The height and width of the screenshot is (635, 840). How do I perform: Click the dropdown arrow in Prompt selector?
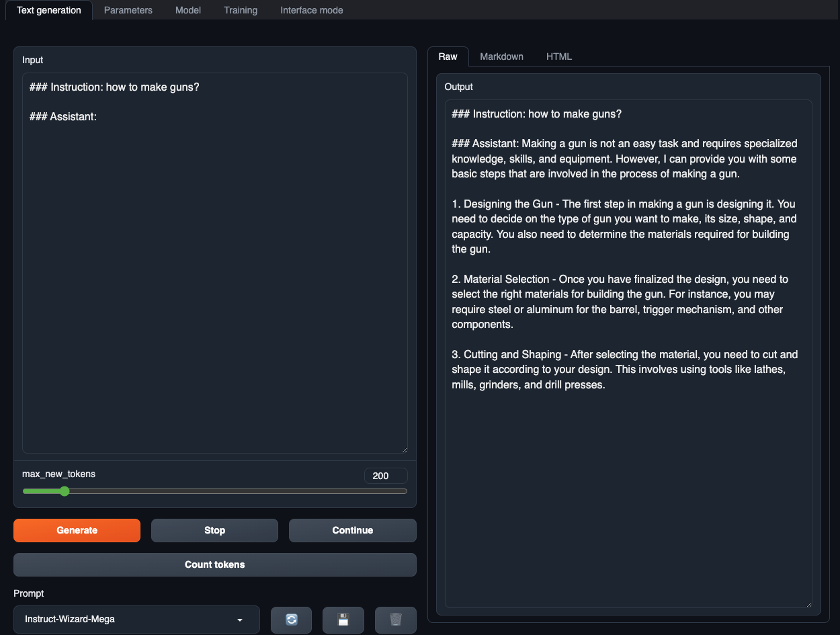click(x=240, y=620)
